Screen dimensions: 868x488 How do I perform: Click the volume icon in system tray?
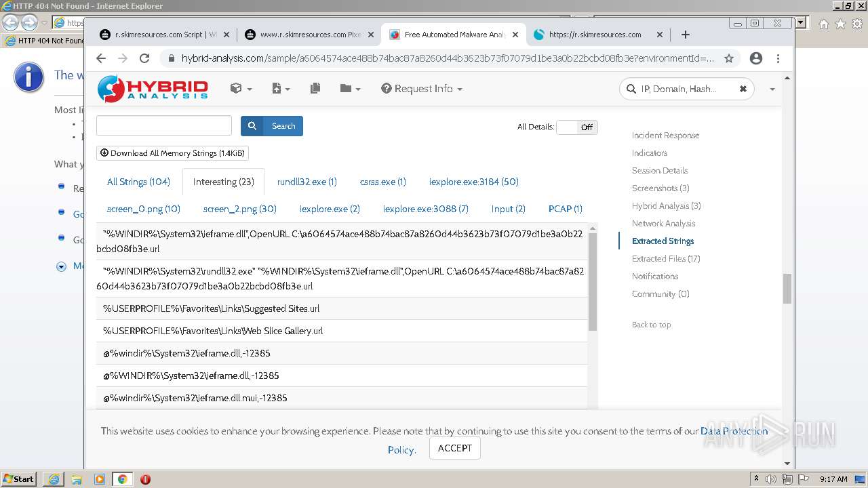point(771,479)
